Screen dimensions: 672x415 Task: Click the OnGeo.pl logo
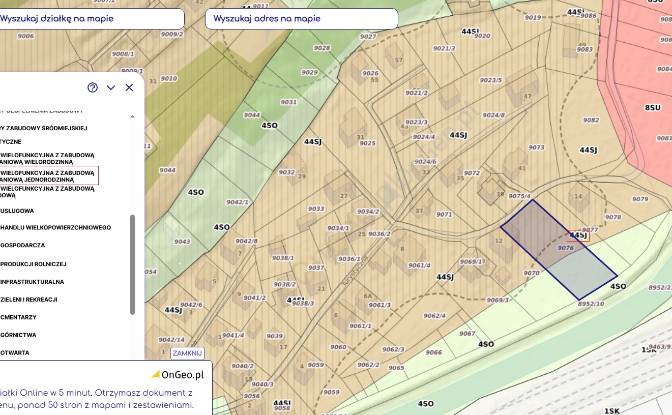point(178,375)
